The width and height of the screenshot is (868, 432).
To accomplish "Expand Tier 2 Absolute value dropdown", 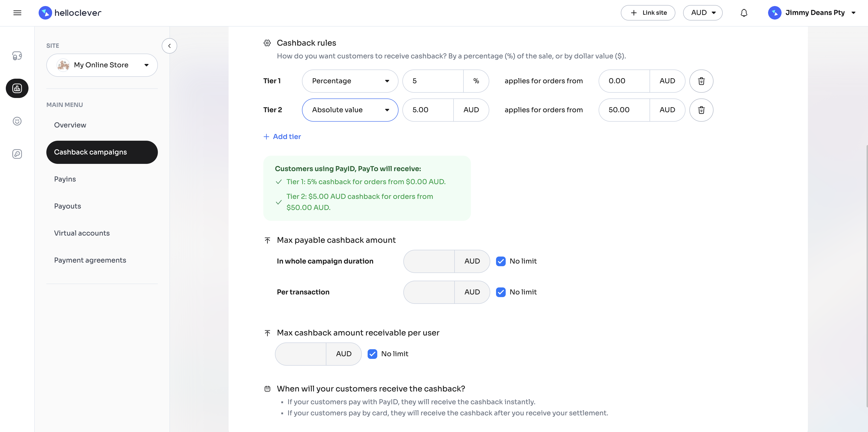I will tap(350, 110).
